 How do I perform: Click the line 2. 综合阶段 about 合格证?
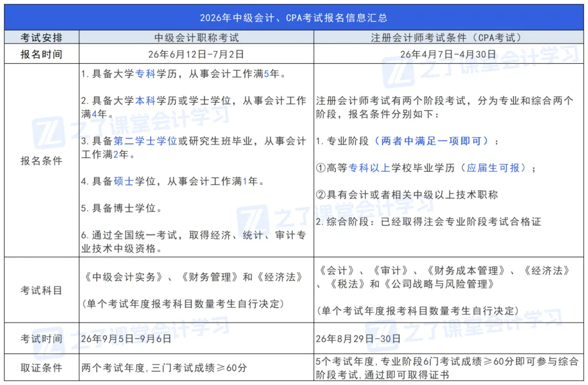point(428,222)
